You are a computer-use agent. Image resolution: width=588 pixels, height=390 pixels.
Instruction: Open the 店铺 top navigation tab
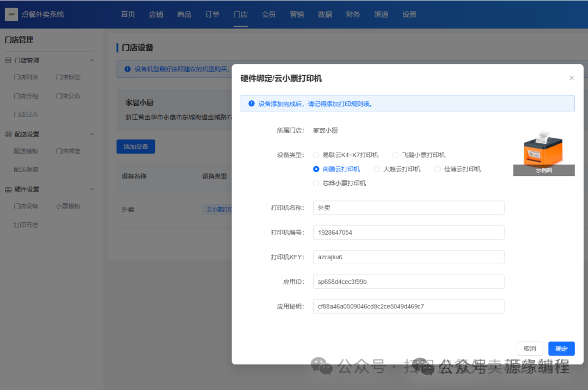[156, 14]
